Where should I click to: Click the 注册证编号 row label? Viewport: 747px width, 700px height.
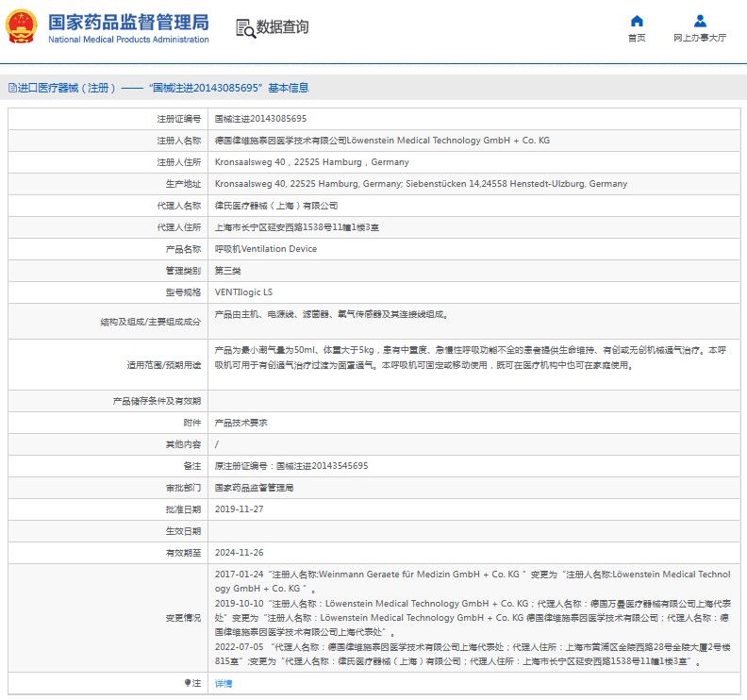click(179, 119)
